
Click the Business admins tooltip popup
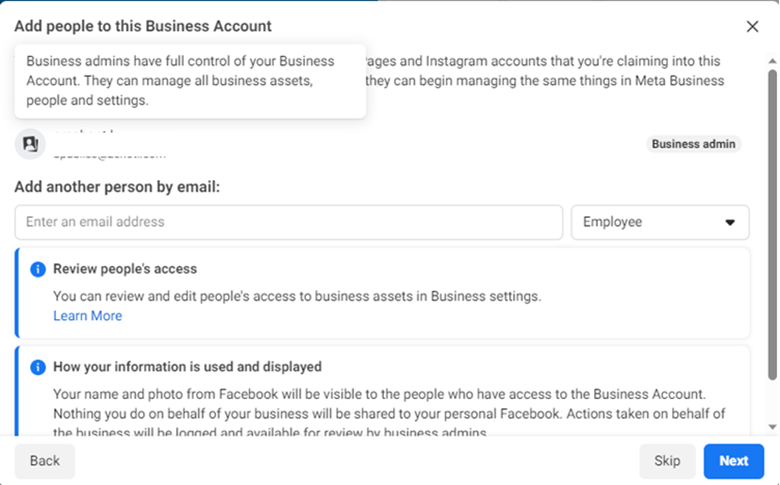[x=190, y=81]
